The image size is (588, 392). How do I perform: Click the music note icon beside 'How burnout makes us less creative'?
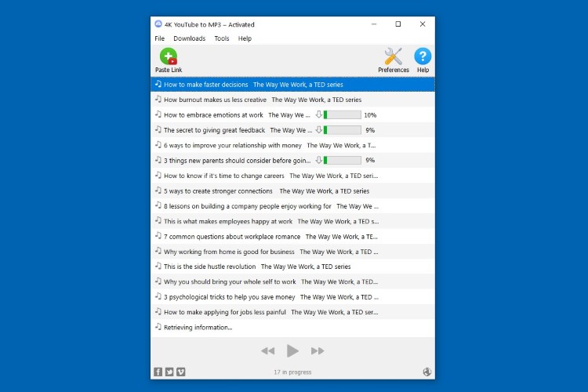tap(158, 100)
